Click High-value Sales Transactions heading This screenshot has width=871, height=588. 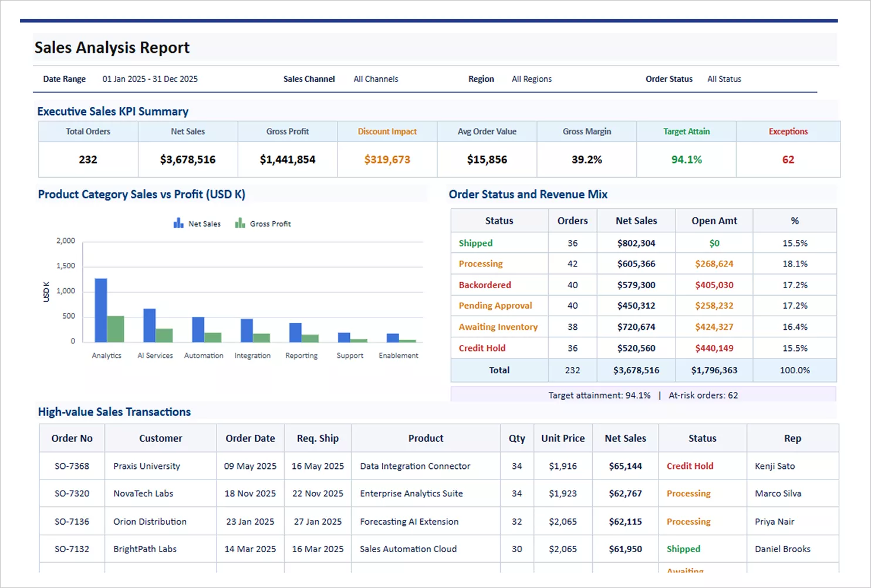point(114,412)
